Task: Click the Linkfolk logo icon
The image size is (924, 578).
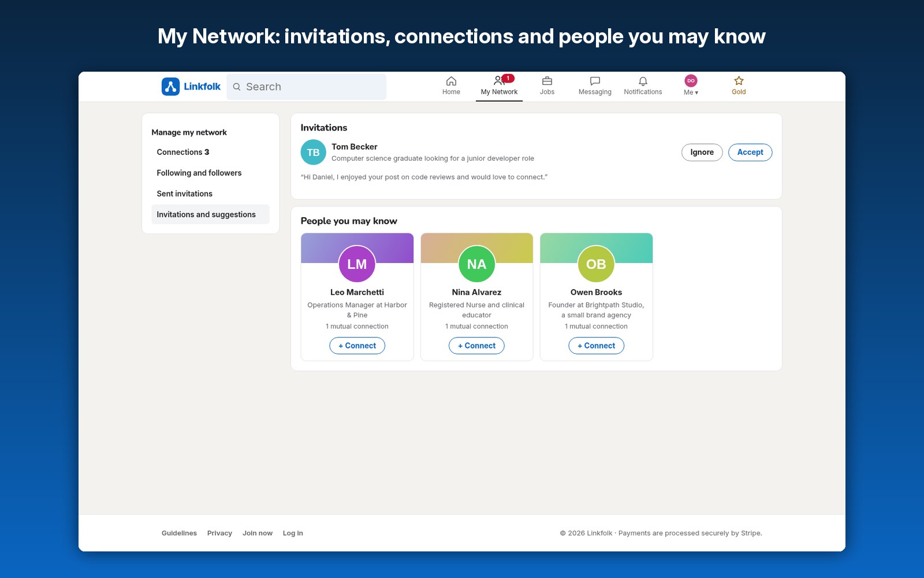Action: click(x=170, y=87)
